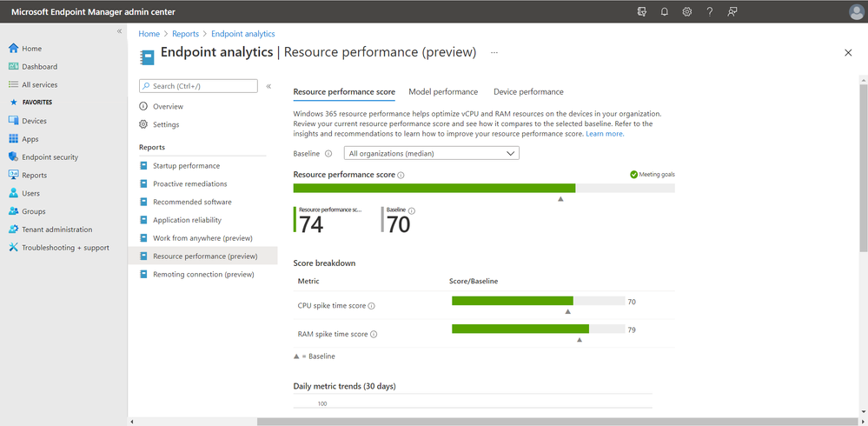Open the user account avatar
Image resolution: width=868 pixels, height=426 pixels.
point(856,11)
